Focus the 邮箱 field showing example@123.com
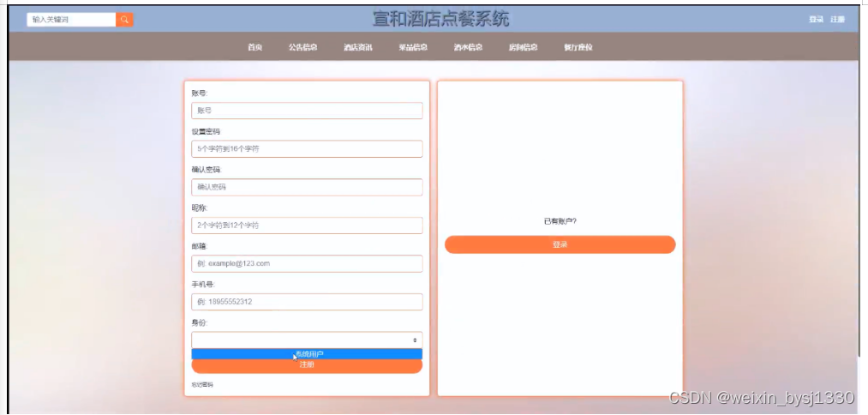Viewport: 868px width, 415px height. pos(307,264)
